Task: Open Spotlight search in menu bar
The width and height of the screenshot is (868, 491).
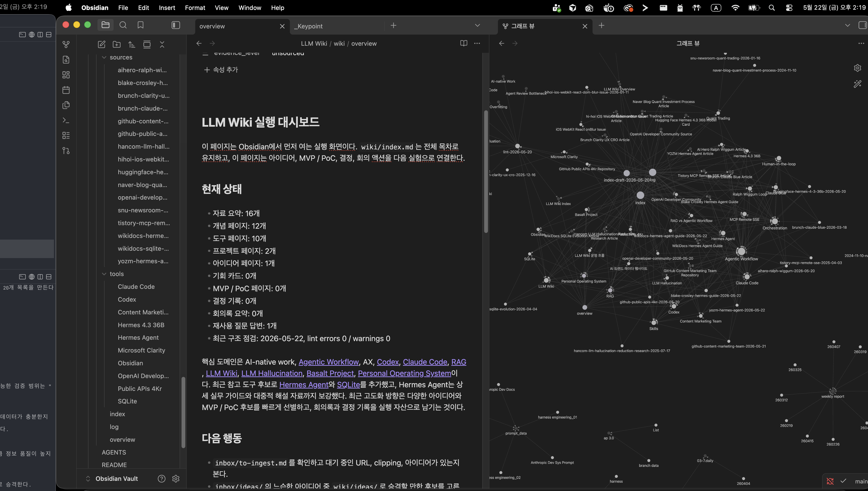Action: coord(772,7)
